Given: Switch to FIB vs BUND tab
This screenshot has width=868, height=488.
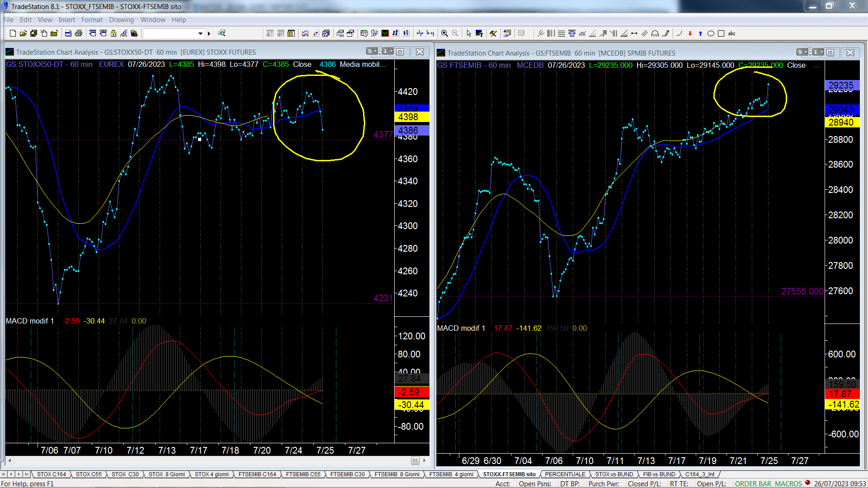Looking at the screenshot, I should point(659,474).
